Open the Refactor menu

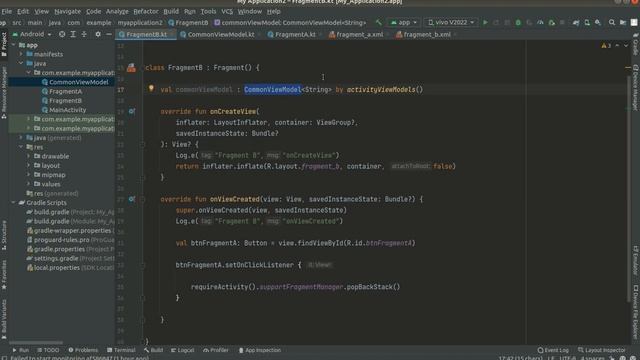(146, 11)
